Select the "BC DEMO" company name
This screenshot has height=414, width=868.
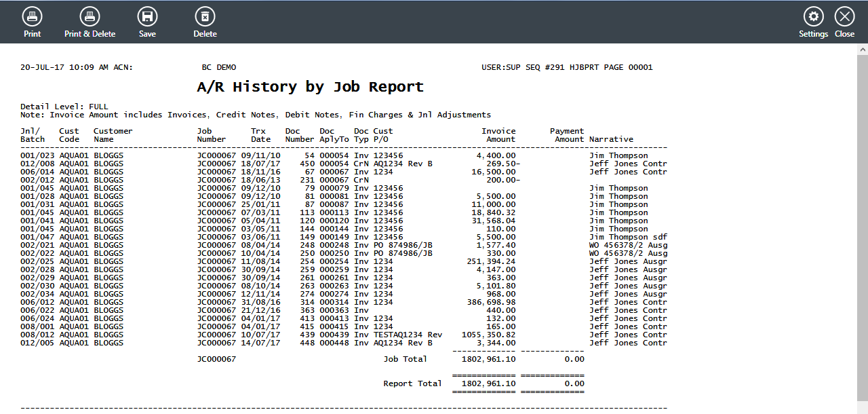click(x=219, y=68)
